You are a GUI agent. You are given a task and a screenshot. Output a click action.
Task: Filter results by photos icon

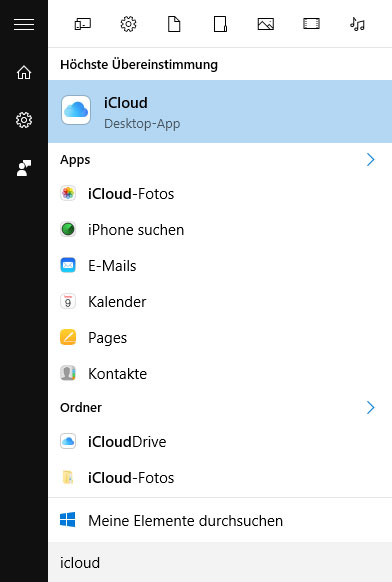[x=266, y=24]
